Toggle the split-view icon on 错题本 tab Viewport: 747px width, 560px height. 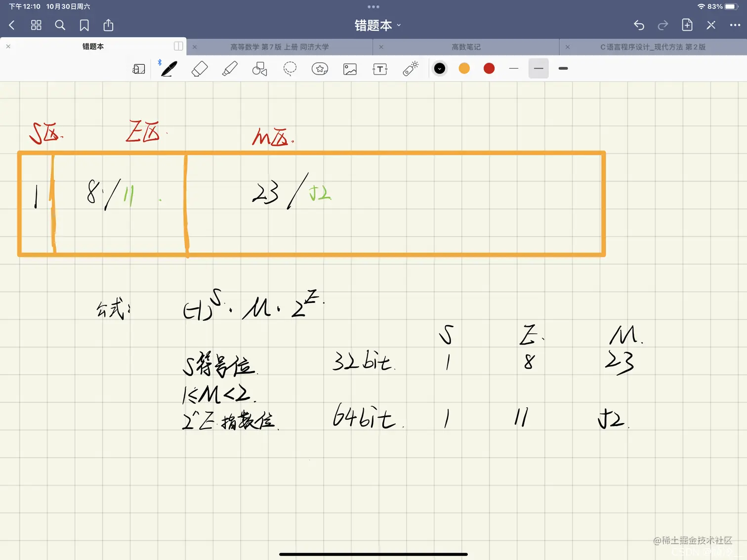[178, 46]
